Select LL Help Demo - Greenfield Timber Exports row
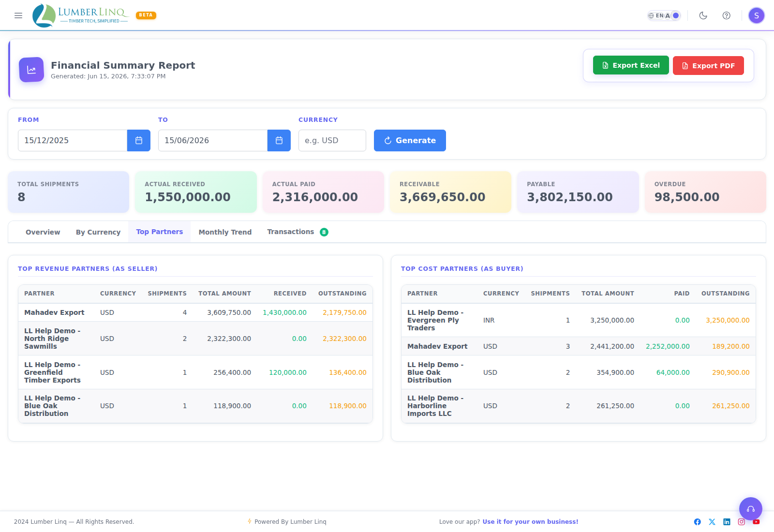 [x=195, y=372]
